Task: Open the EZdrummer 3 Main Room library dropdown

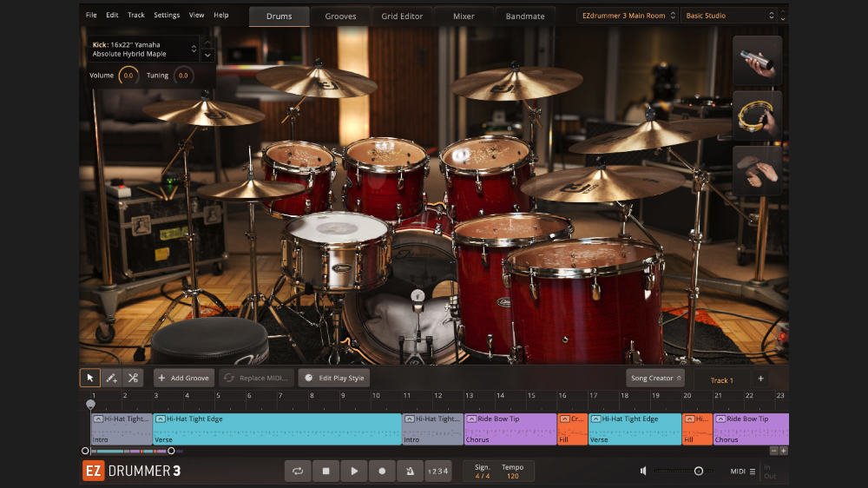Action: click(628, 16)
